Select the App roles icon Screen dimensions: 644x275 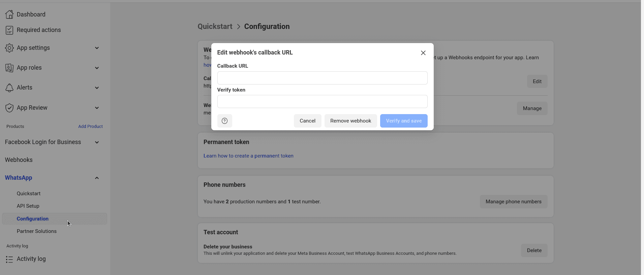tap(9, 68)
